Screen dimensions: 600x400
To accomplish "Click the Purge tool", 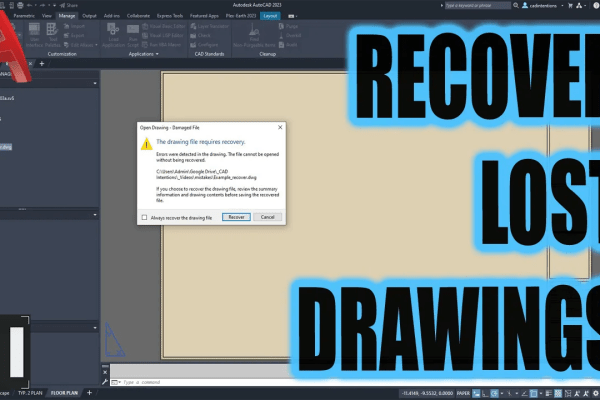I will (x=289, y=26).
